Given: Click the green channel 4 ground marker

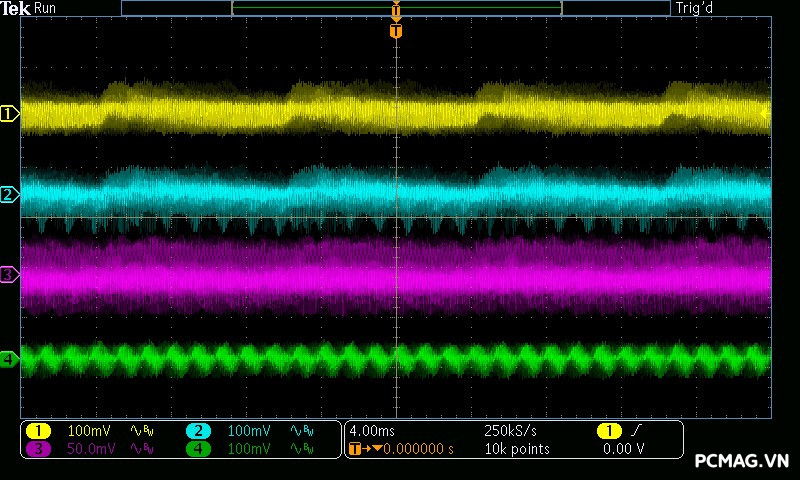Looking at the screenshot, I should [x=9, y=358].
